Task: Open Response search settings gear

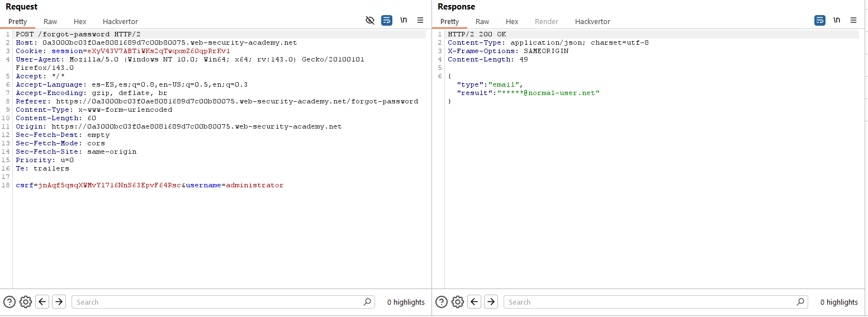Action: click(x=457, y=302)
